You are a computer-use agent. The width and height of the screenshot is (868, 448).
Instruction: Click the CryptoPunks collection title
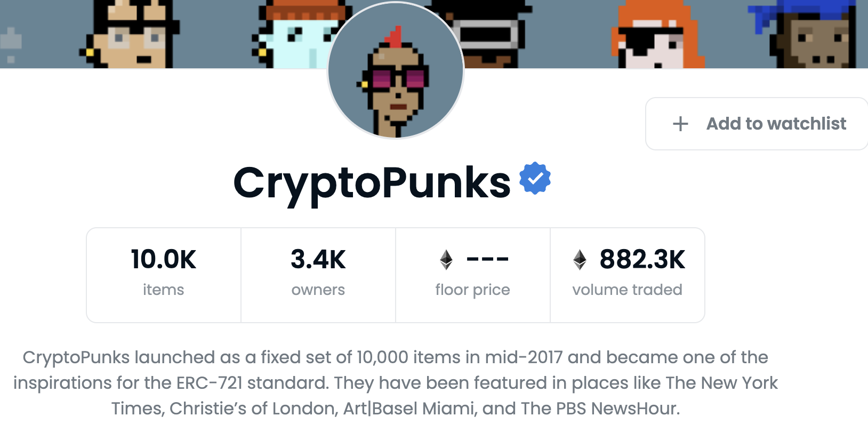point(372,183)
